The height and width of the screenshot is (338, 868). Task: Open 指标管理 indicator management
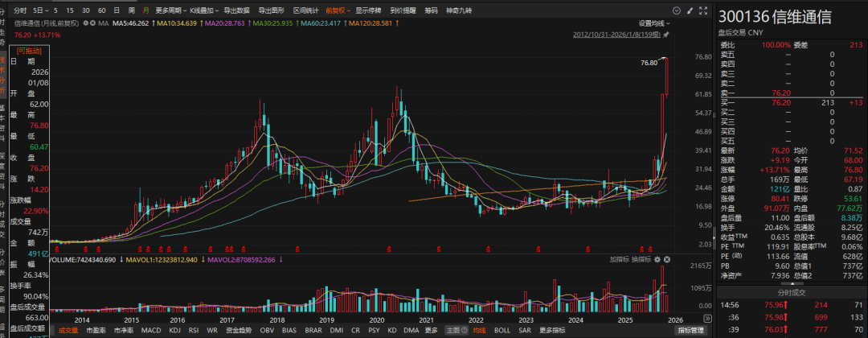click(x=690, y=330)
